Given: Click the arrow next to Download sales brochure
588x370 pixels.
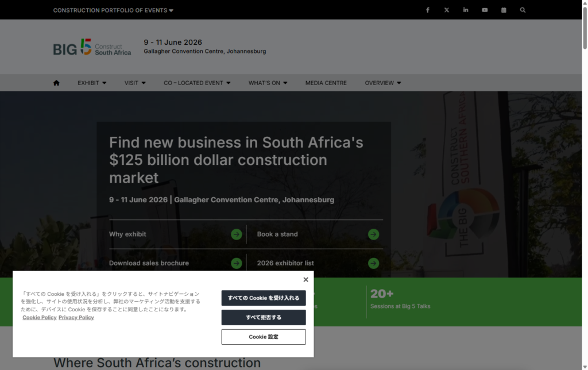Looking at the screenshot, I should tap(237, 263).
